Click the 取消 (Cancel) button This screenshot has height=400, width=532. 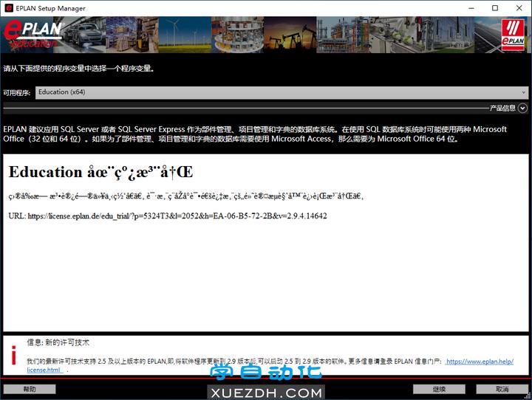(x=502, y=389)
